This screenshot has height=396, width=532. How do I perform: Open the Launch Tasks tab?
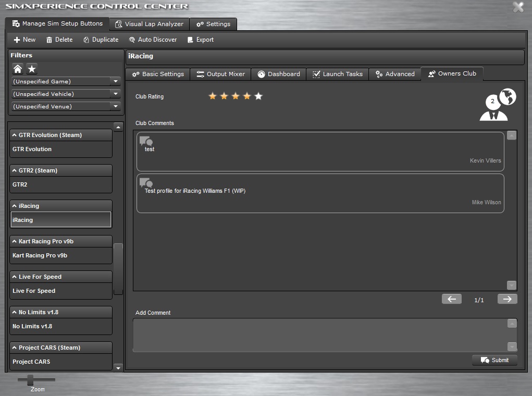coord(337,74)
